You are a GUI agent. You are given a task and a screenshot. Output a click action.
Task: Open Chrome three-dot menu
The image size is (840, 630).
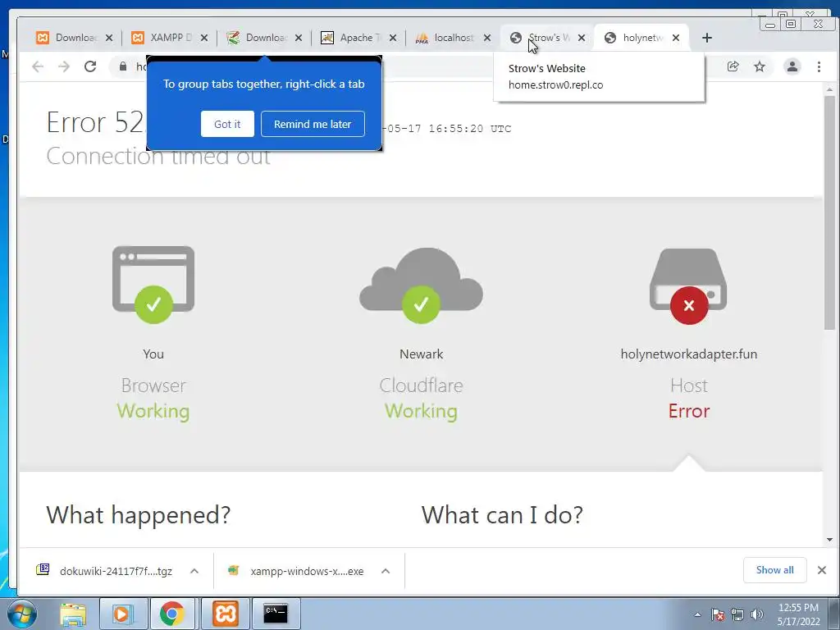[x=819, y=66]
